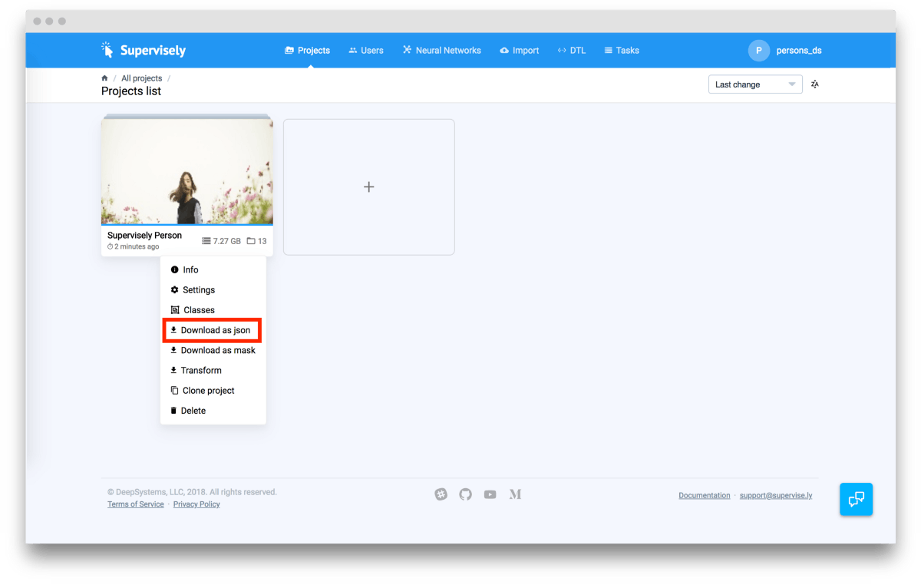Click the Medium icon in the footer
The width and height of the screenshot is (921, 588).
(514, 494)
